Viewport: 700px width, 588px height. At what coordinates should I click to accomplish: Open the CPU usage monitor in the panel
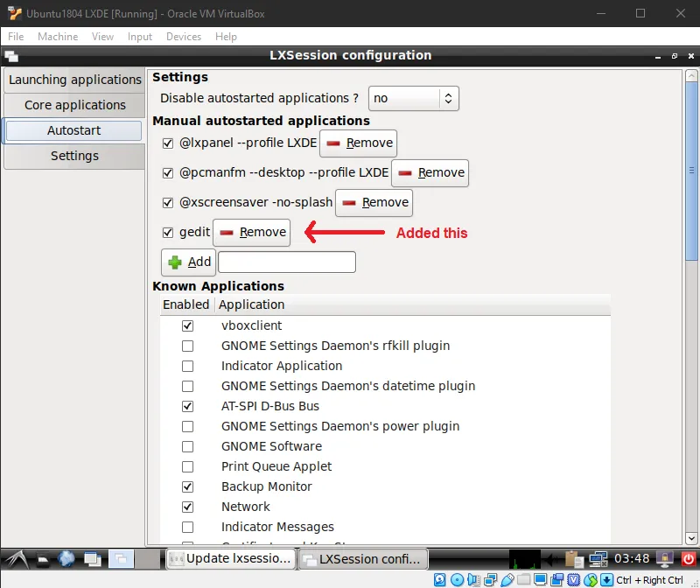pyautogui.click(x=524, y=559)
